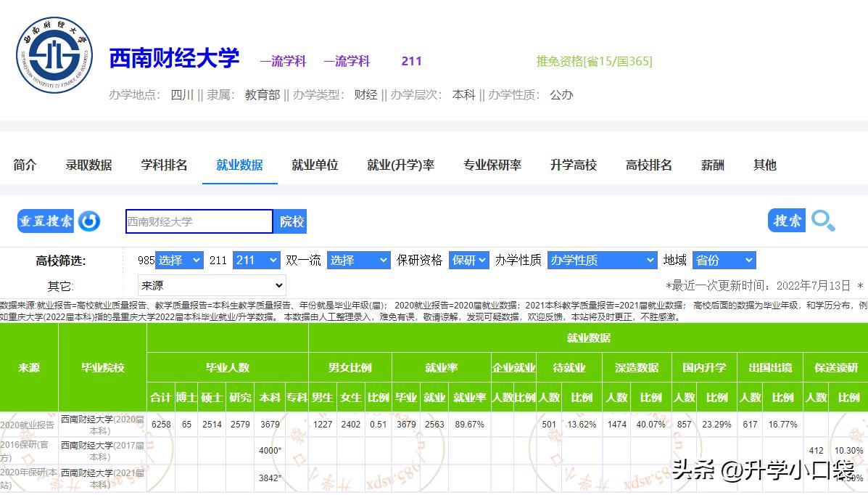Select the 高校排名 tab
Image resolution: width=868 pixels, height=495 pixels.
tap(648, 165)
